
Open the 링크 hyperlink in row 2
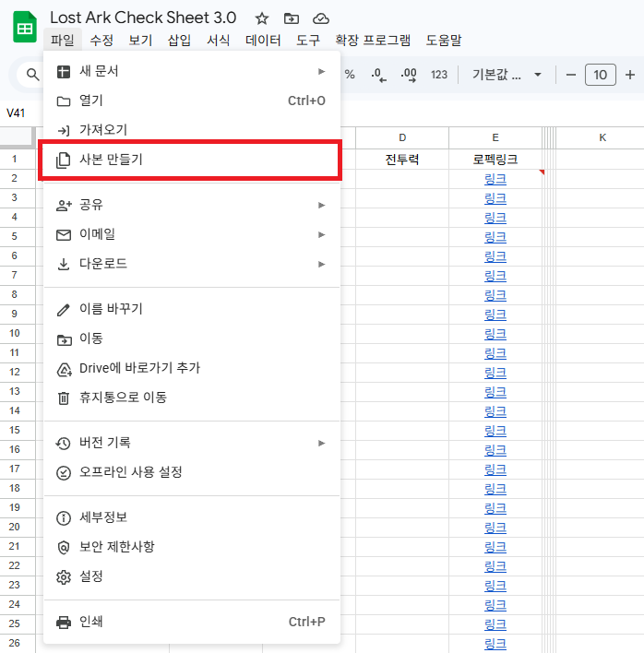[x=495, y=180]
